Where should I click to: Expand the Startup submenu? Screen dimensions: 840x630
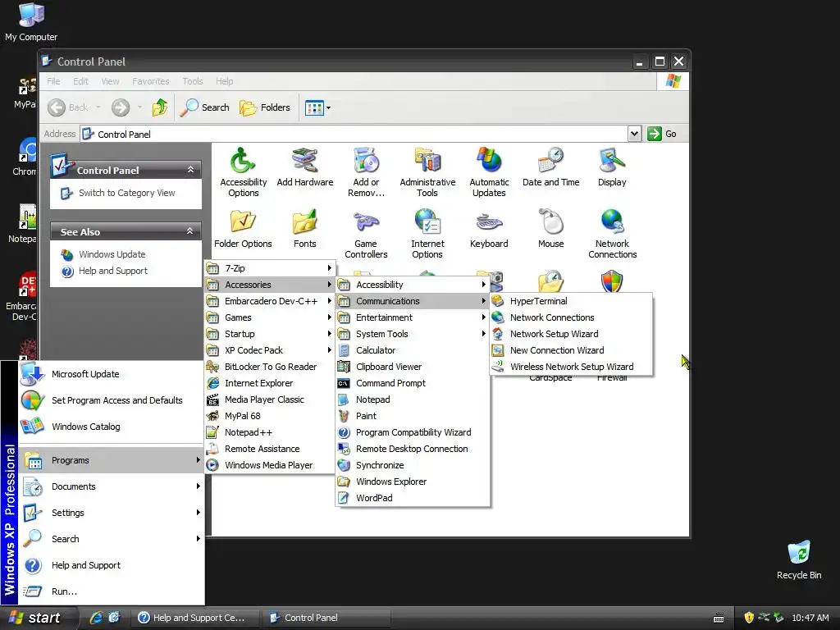pyautogui.click(x=269, y=334)
